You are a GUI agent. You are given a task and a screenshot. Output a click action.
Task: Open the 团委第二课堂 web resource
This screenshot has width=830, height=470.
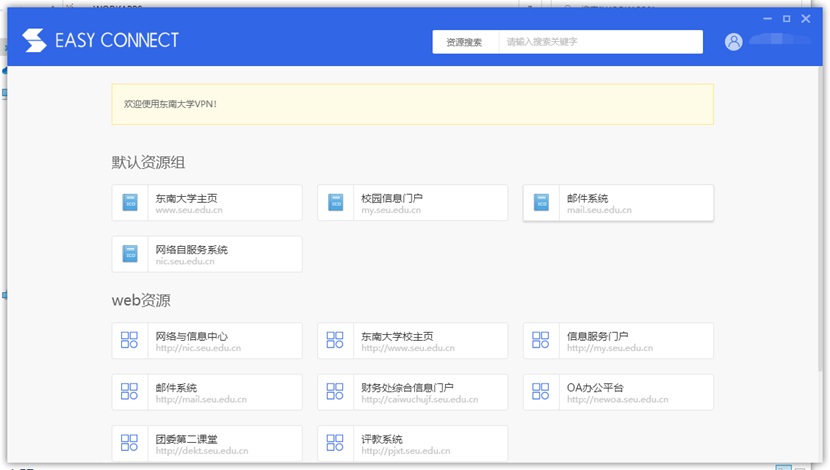click(207, 443)
